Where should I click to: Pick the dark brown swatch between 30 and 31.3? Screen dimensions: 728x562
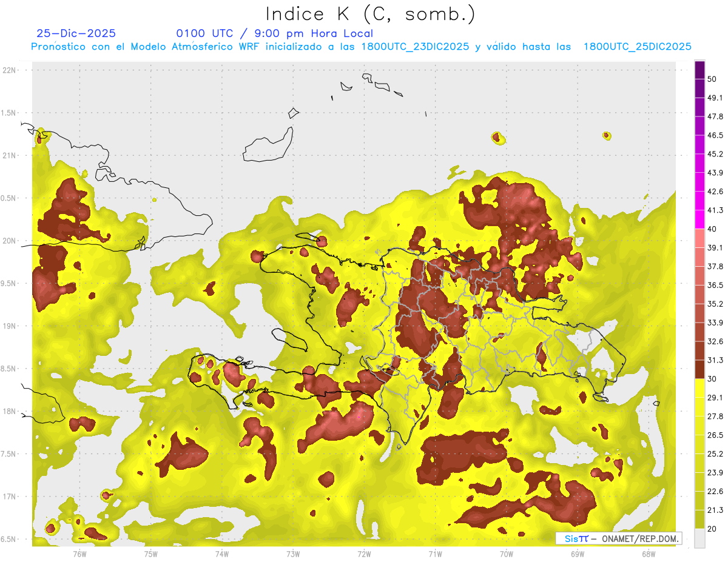coord(699,370)
